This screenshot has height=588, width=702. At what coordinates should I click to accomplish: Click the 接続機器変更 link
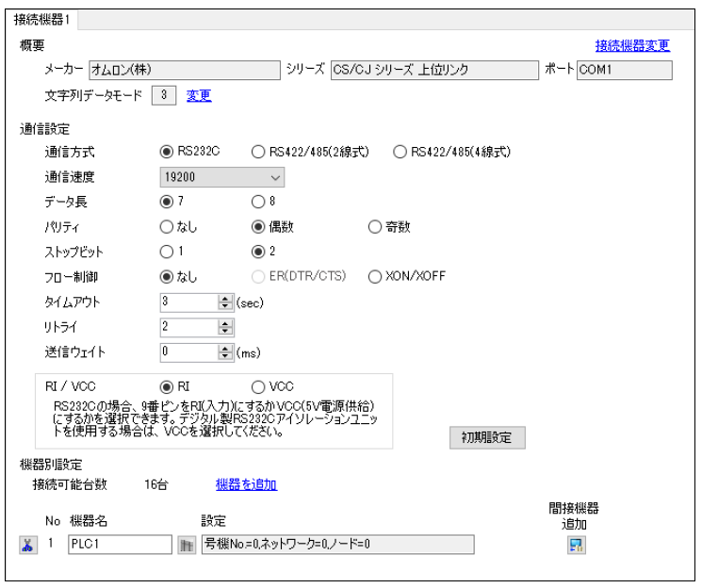point(632,44)
